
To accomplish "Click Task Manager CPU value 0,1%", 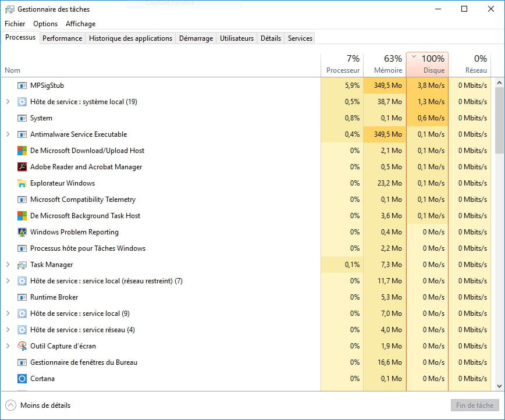I will point(352,265).
